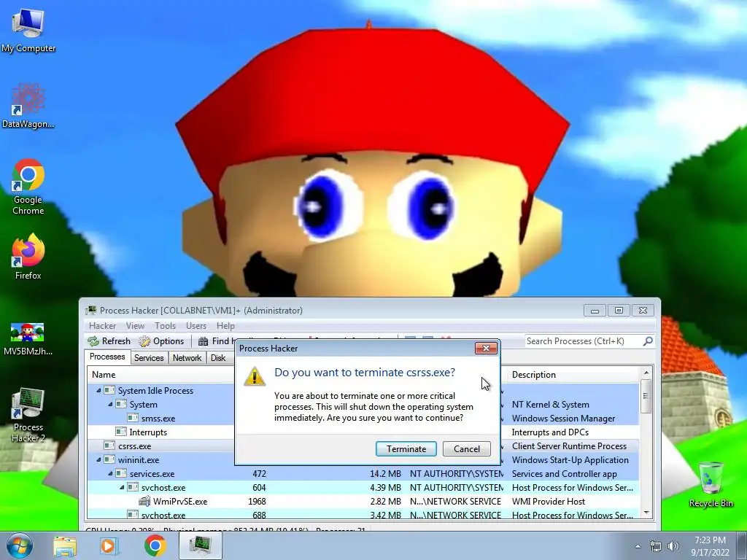
Task: Maximize the Process Hacker window
Action: [x=619, y=311]
